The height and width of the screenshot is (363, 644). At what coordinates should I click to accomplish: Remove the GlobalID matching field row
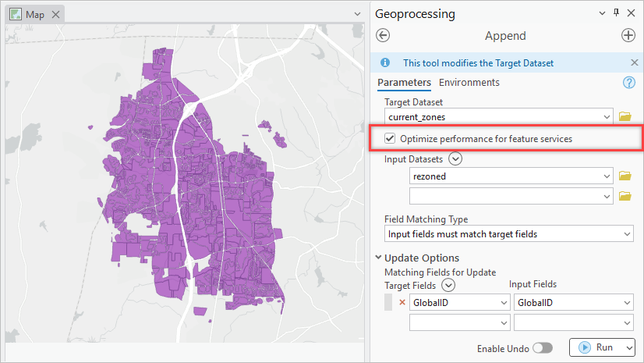point(403,303)
